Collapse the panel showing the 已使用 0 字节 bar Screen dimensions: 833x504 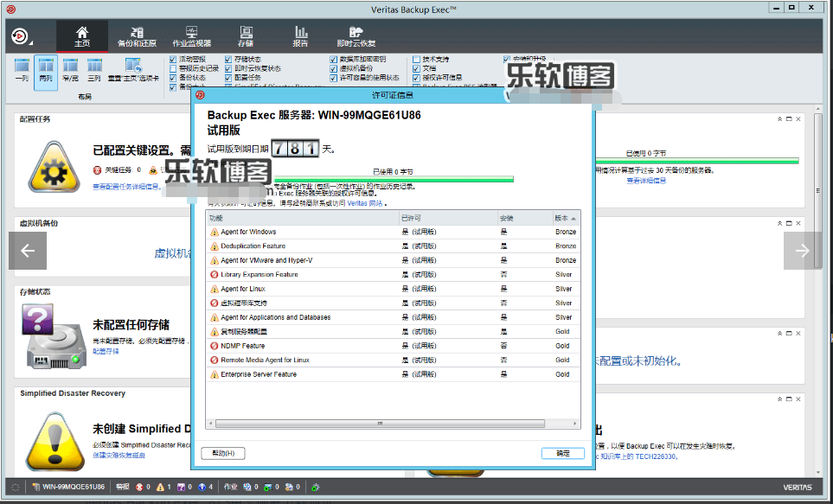[x=780, y=119]
